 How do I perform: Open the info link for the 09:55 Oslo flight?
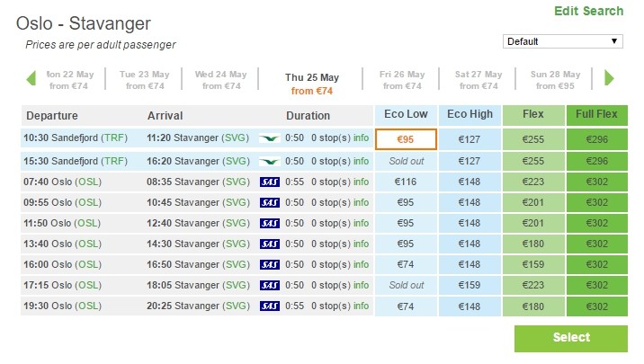(361, 202)
